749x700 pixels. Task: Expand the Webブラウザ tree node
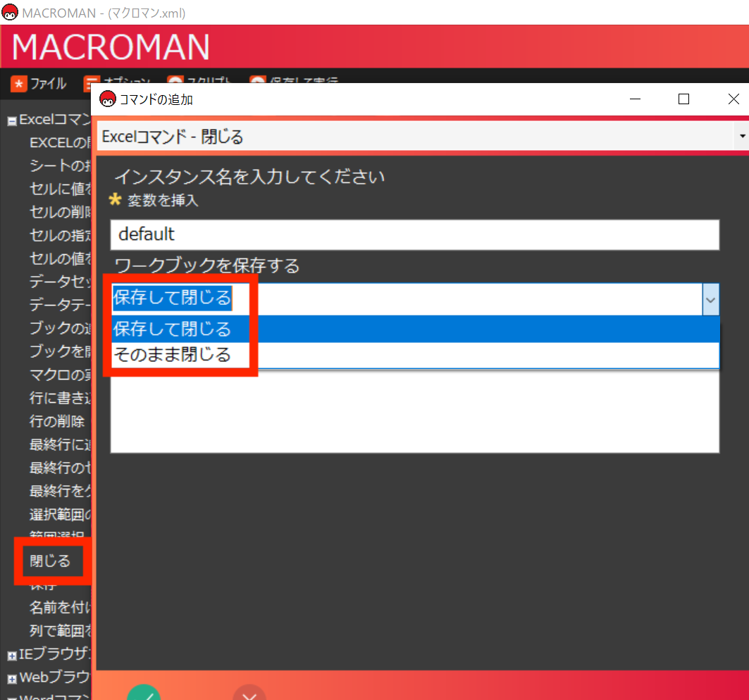tap(12, 678)
